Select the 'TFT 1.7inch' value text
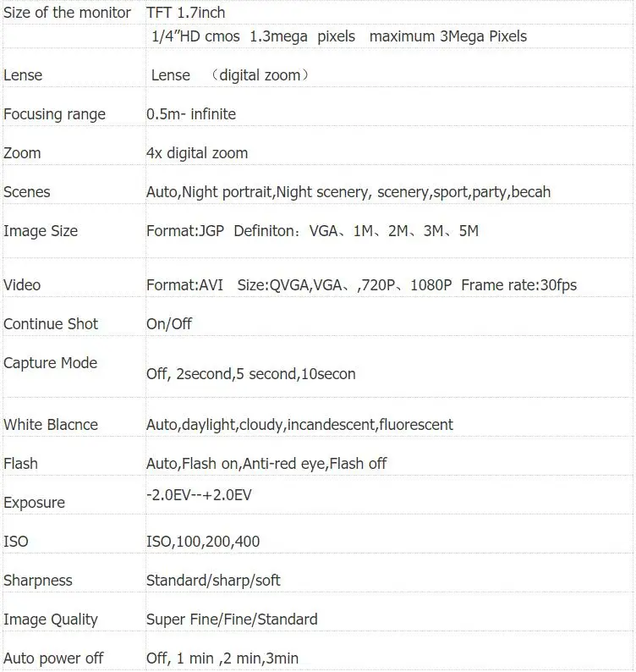The height and width of the screenshot is (672, 636). coord(185,13)
